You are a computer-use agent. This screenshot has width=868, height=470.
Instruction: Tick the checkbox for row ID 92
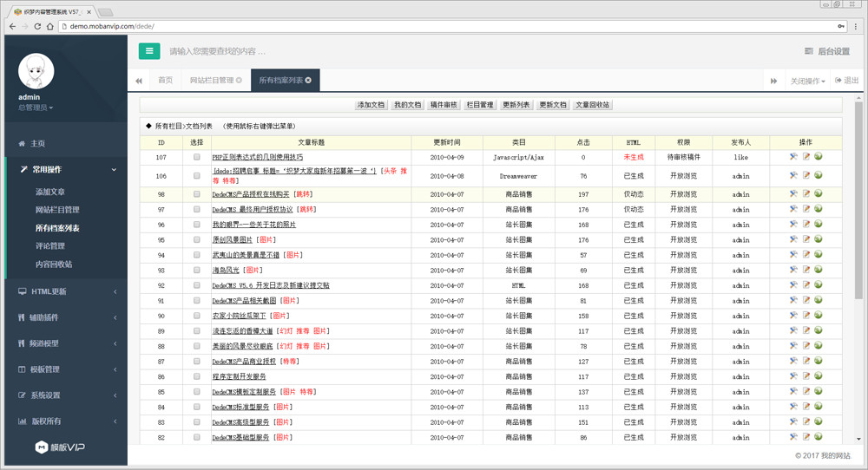tap(196, 285)
